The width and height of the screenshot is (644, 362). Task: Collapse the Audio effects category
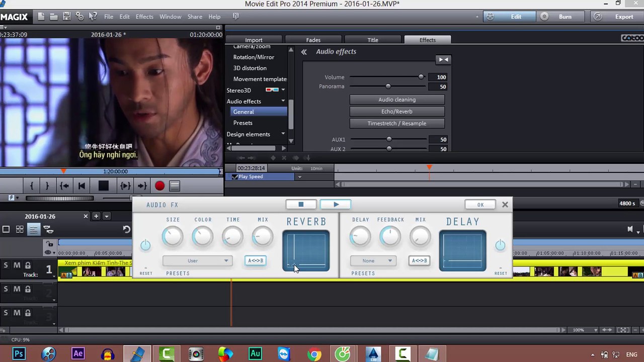click(283, 101)
